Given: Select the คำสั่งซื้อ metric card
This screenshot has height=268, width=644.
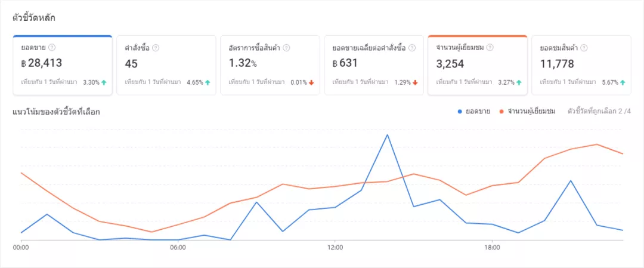Looking at the screenshot, I should 166,65.
